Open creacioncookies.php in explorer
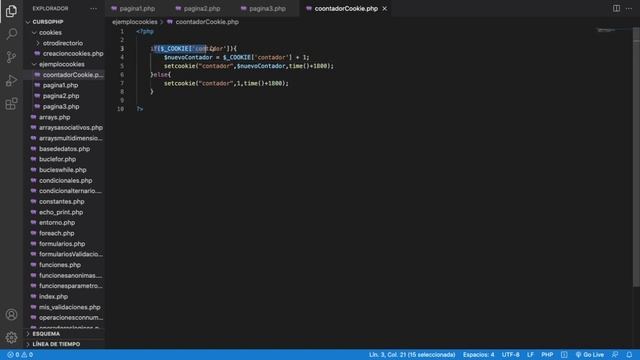Screen dimensions: 640x360 [73, 53]
